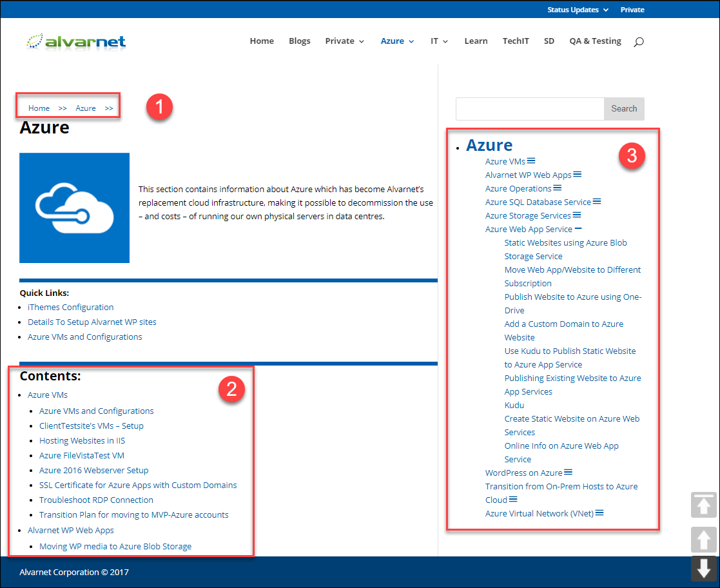Open Add a Custom Domain to Azure Website
Image resolution: width=720 pixels, height=588 pixels.
564,331
